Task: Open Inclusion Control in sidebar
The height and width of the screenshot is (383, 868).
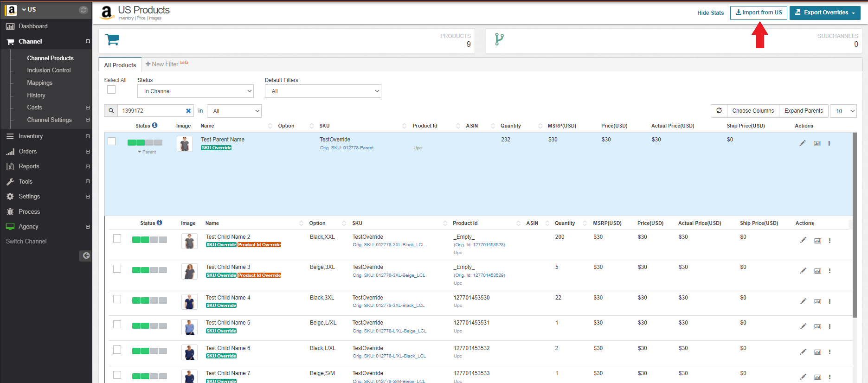Action: coord(49,70)
